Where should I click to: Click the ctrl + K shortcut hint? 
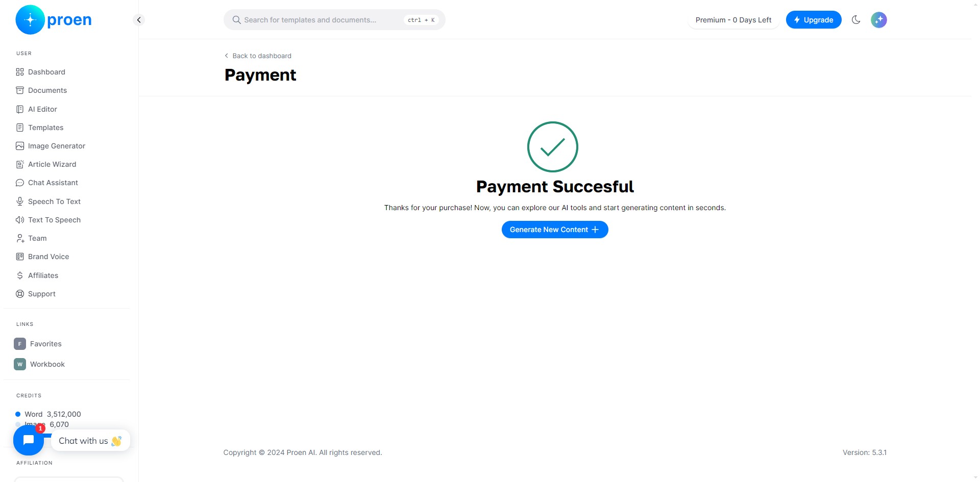pos(421,20)
